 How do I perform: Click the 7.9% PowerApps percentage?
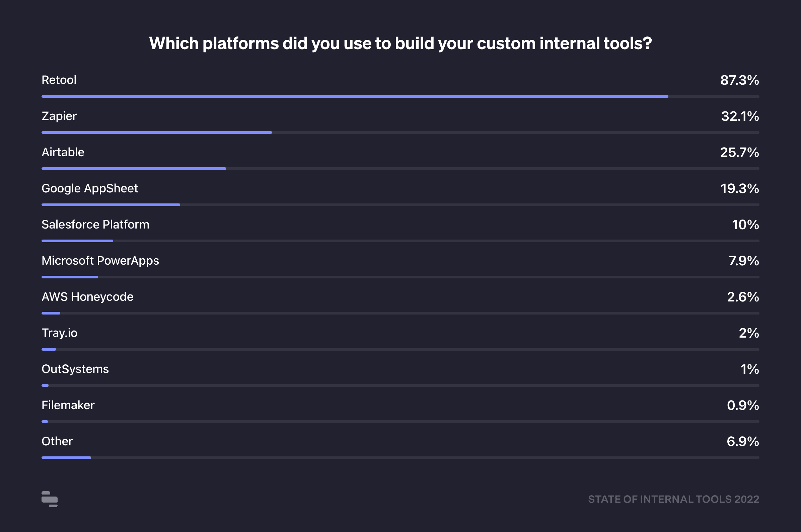[743, 261]
